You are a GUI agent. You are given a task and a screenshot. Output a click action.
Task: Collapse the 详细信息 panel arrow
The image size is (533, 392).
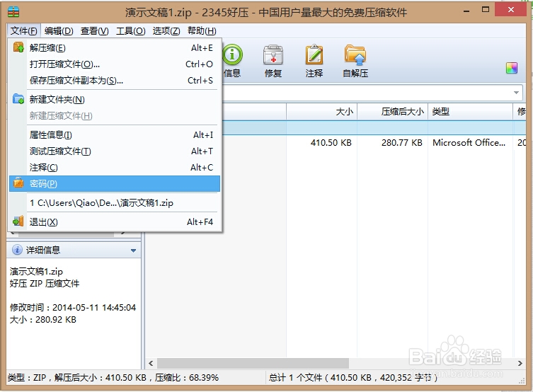click(133, 250)
